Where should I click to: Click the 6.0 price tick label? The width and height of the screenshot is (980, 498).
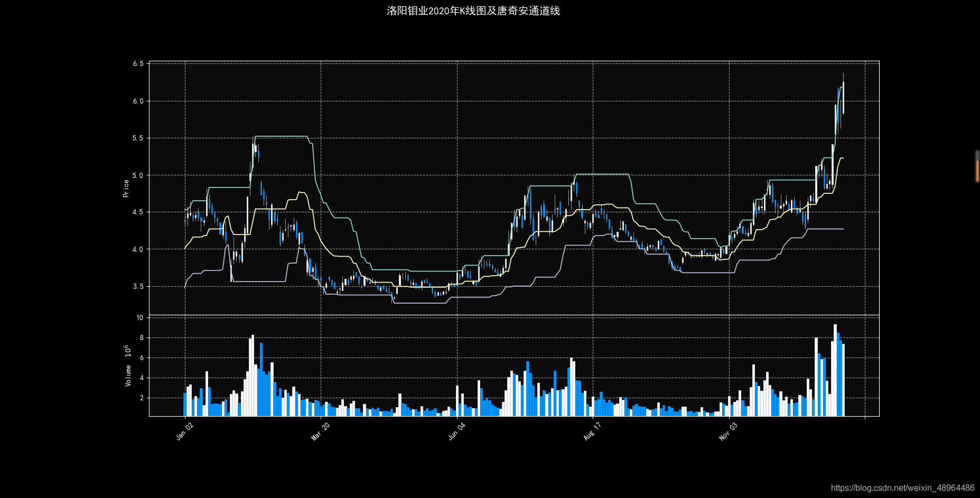click(138, 101)
